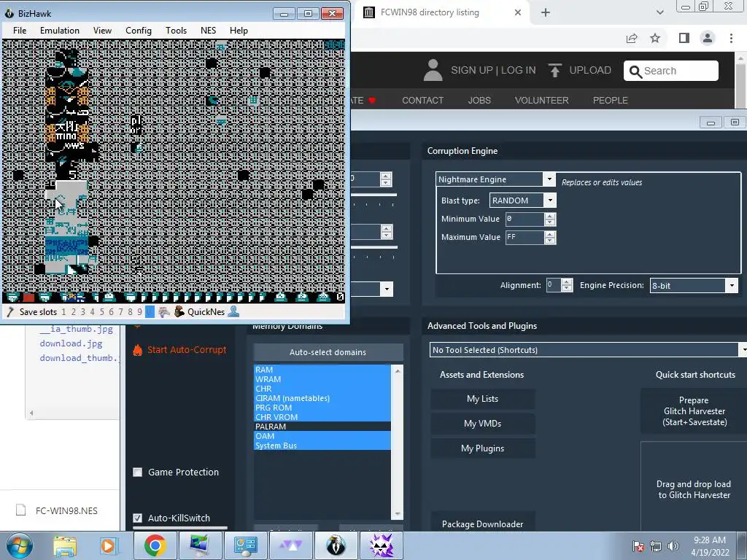
Task: Click the CONTACT link on website
Action: [x=422, y=101]
